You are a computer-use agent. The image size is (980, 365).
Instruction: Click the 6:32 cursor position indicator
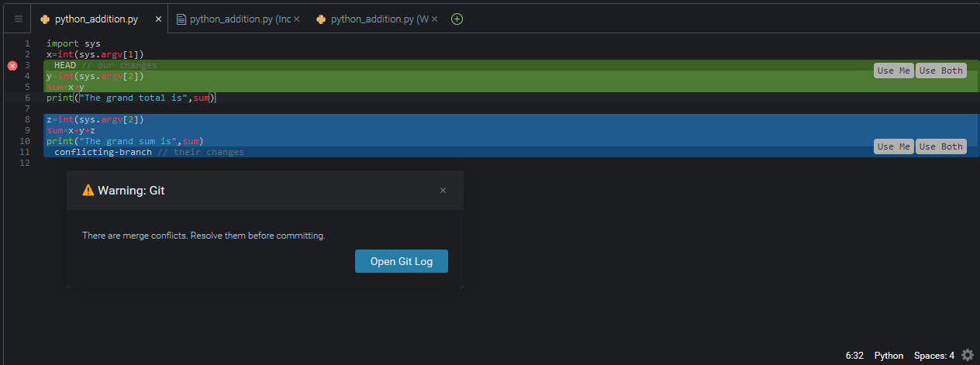tap(854, 356)
